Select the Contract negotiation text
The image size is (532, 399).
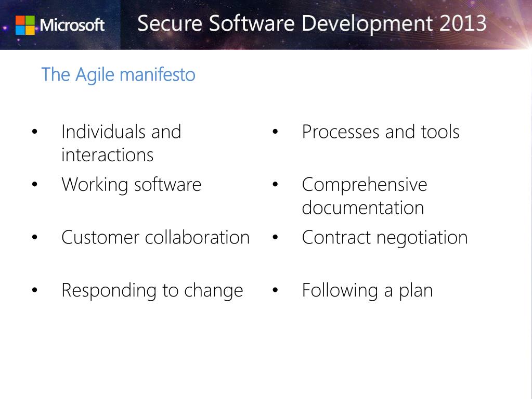tap(385, 238)
